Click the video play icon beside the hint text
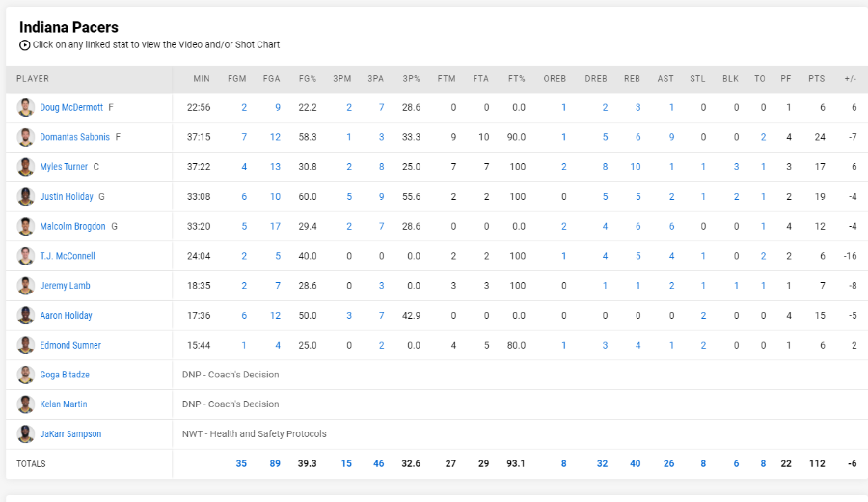The image size is (868, 502). coord(24,44)
